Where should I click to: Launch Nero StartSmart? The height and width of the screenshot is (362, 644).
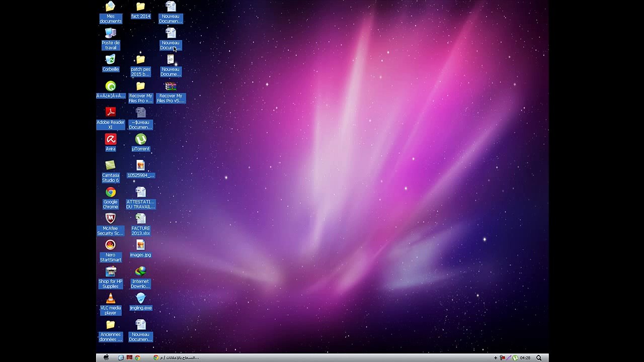pos(110,252)
